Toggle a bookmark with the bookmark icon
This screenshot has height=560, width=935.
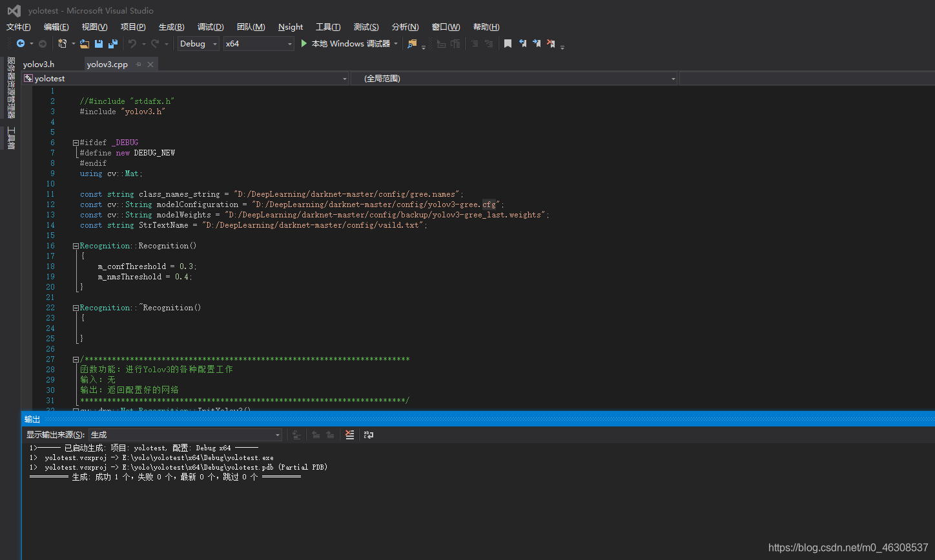pos(508,44)
